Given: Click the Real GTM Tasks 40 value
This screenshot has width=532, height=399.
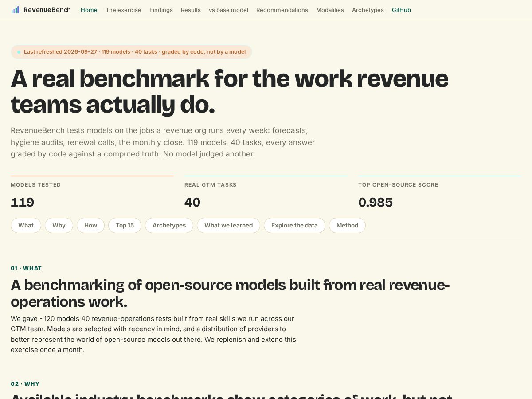Looking at the screenshot, I should click(192, 203).
